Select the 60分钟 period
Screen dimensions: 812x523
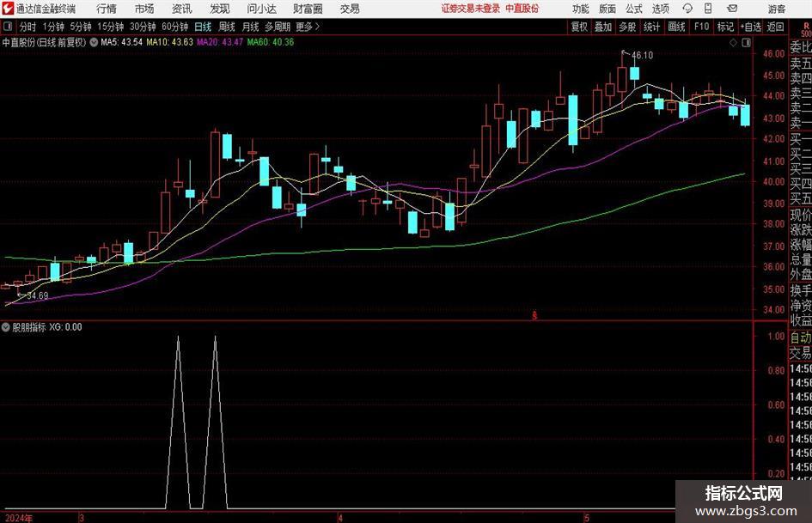click(174, 27)
